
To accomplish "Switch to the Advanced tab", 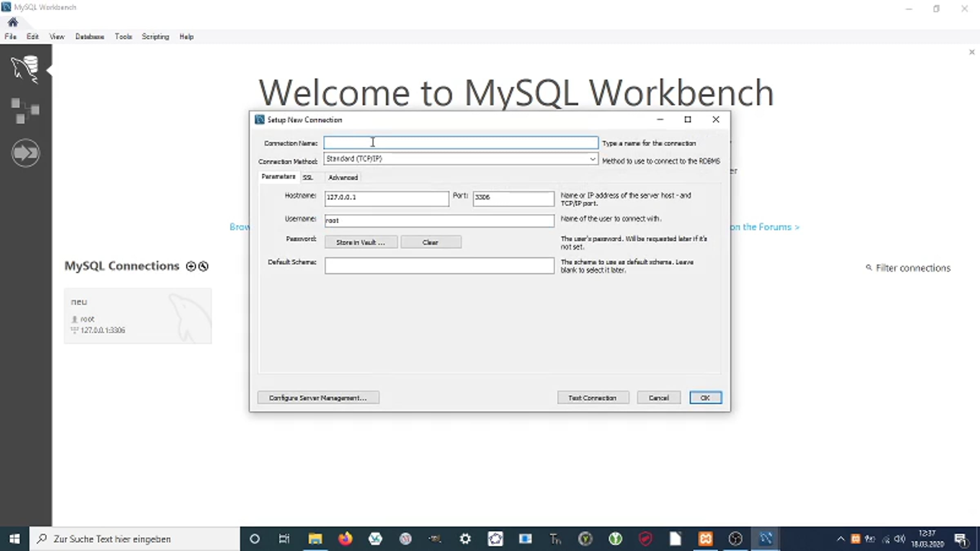I will click(343, 178).
